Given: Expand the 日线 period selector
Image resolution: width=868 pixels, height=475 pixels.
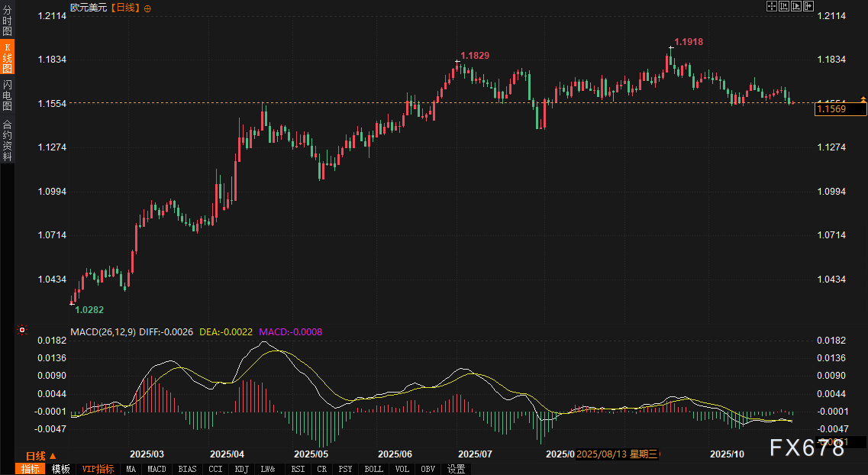Looking at the screenshot, I should (41, 456).
